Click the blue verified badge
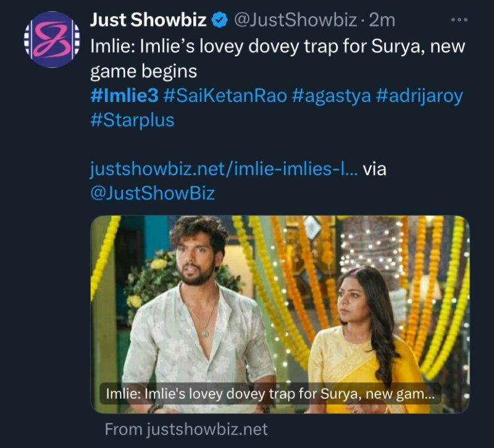The image size is (494, 448). point(219,20)
